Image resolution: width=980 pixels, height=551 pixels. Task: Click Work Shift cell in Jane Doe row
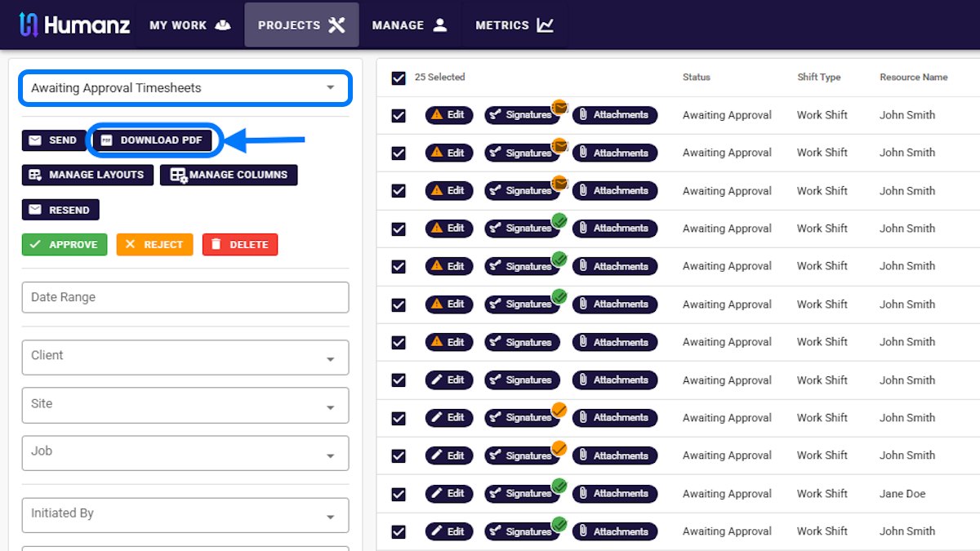pos(822,494)
